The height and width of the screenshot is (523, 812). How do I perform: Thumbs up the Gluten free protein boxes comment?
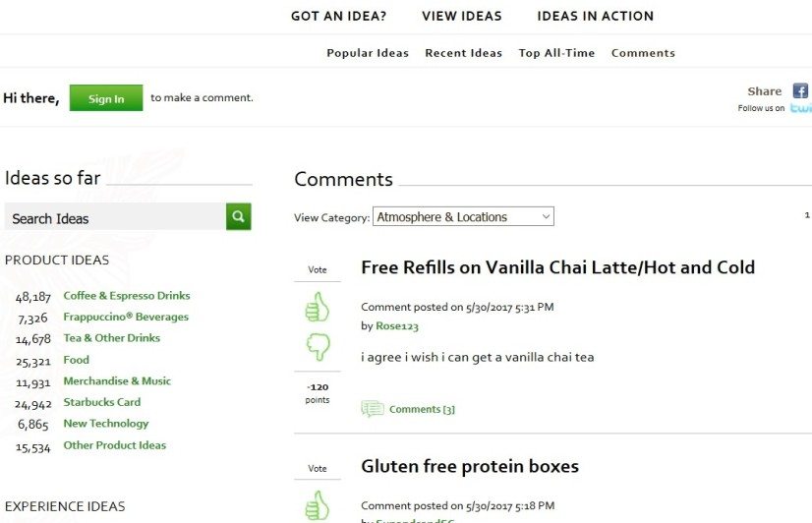point(317,506)
